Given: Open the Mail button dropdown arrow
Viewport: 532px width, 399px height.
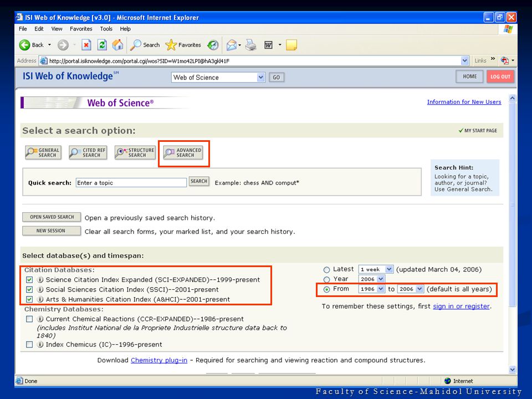Looking at the screenshot, I should (239, 45).
